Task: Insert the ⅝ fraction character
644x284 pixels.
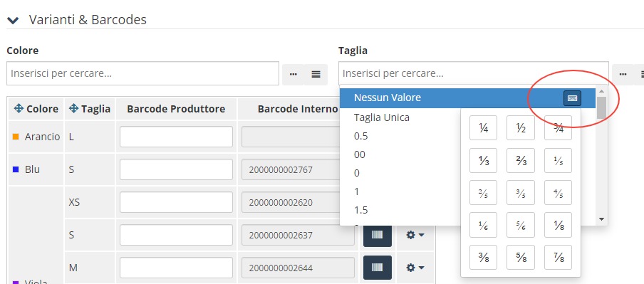Action: (521, 258)
